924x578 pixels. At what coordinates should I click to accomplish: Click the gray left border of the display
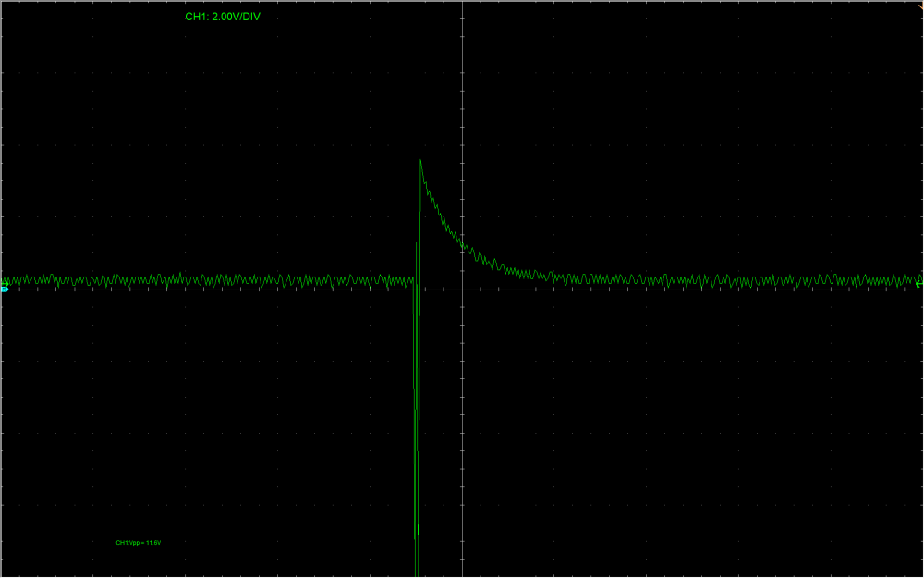click(x=1, y=416)
